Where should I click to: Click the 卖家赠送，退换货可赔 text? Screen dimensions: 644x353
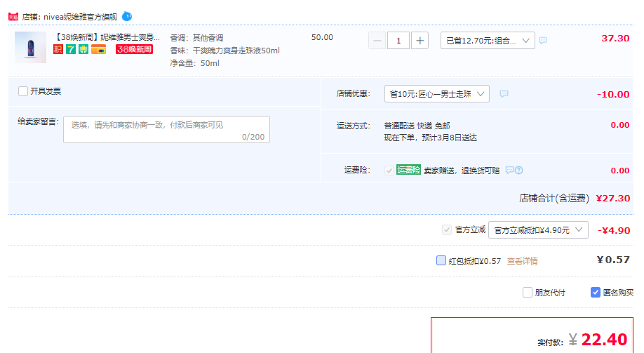click(x=462, y=171)
